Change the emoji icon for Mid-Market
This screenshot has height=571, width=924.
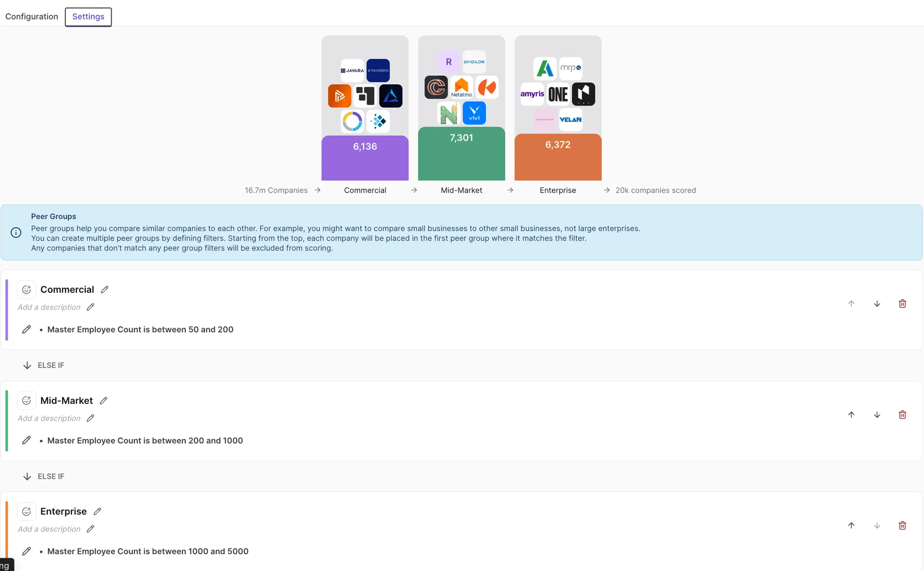pos(27,400)
